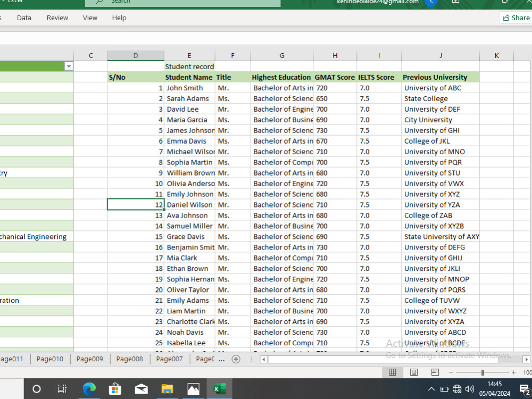Show hidden system tray icons chevron
The image size is (532, 399).
(x=431, y=389)
